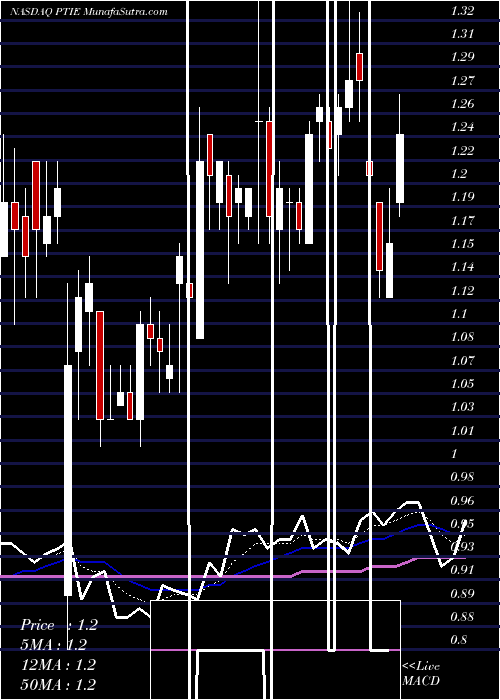This screenshot has height=700, width=500.
Task: Click the 0.91 price axis label
Action: (x=462, y=570)
